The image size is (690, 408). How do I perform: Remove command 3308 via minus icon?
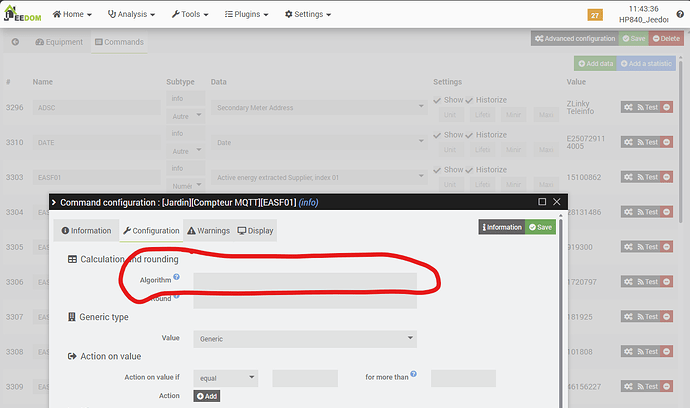pos(667,351)
